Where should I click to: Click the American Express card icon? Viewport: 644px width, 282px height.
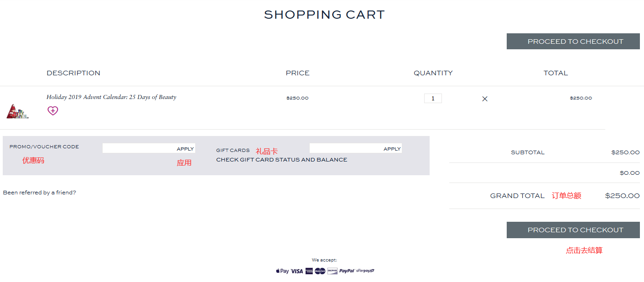pyautogui.click(x=309, y=271)
